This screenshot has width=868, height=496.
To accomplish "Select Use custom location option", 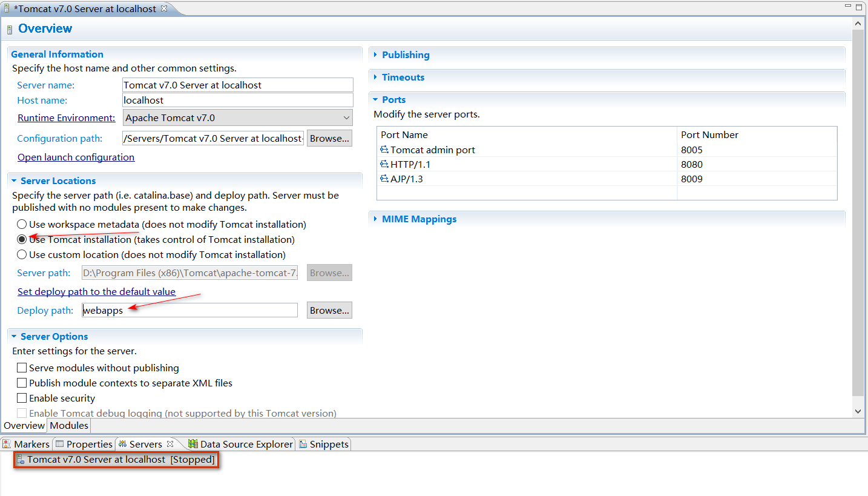I will 22,254.
